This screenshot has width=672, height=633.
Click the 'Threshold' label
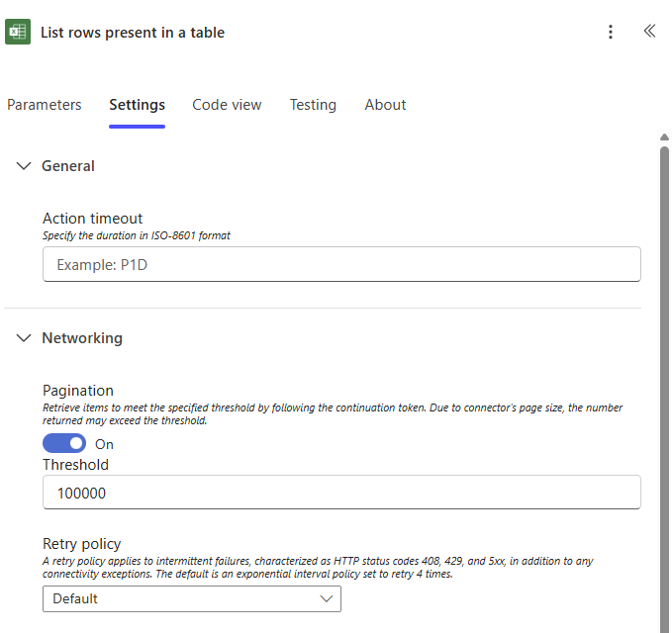tap(75, 465)
